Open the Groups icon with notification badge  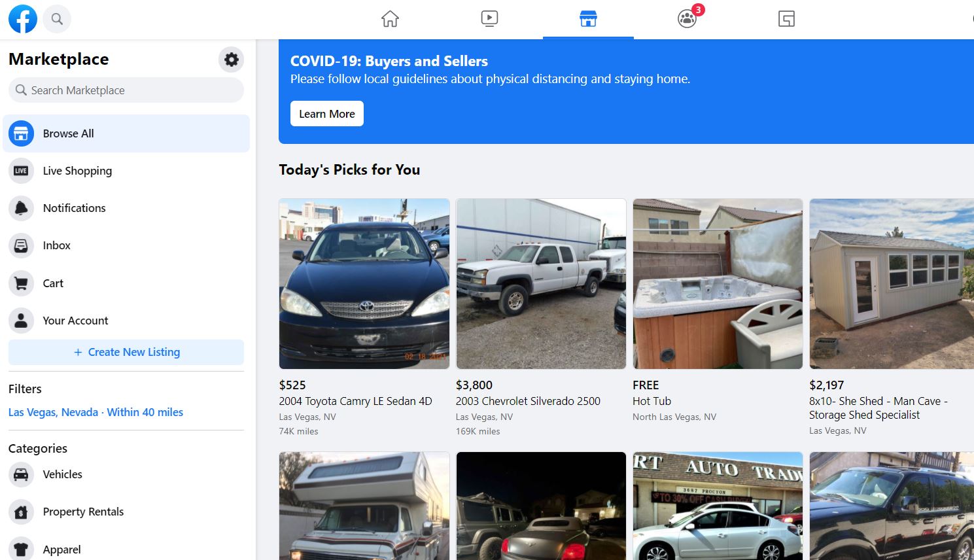pyautogui.click(x=687, y=18)
